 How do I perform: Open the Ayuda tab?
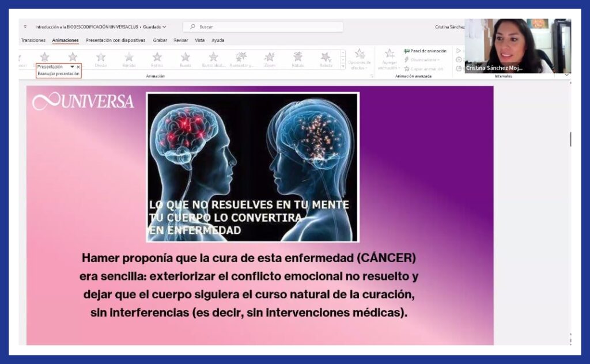[218, 40]
